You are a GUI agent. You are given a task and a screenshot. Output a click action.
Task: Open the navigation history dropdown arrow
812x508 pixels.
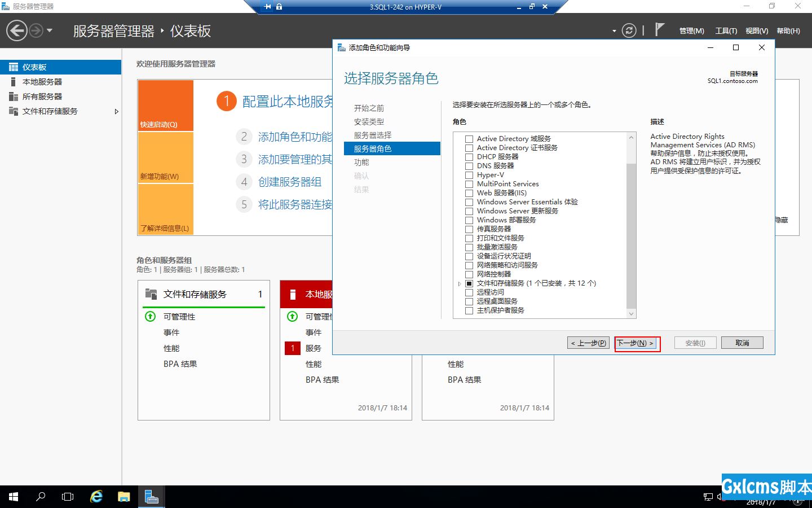(50, 30)
